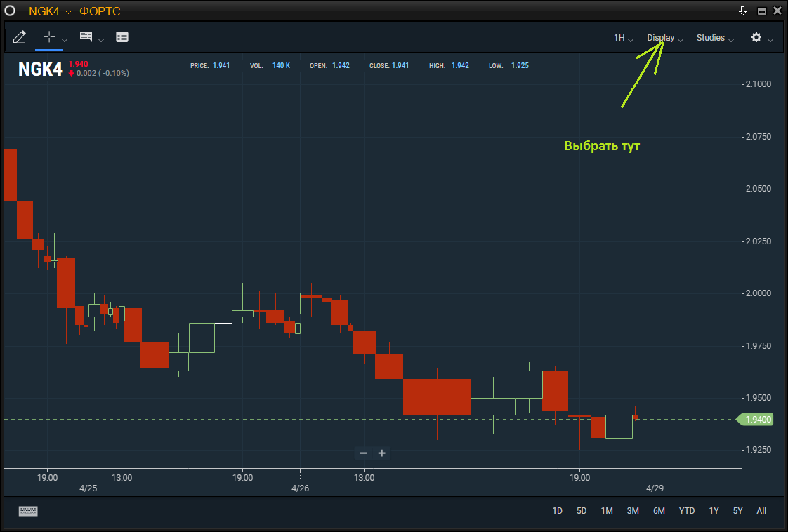The height and width of the screenshot is (532, 788).
Task: Open the data table view icon
Action: (122, 37)
